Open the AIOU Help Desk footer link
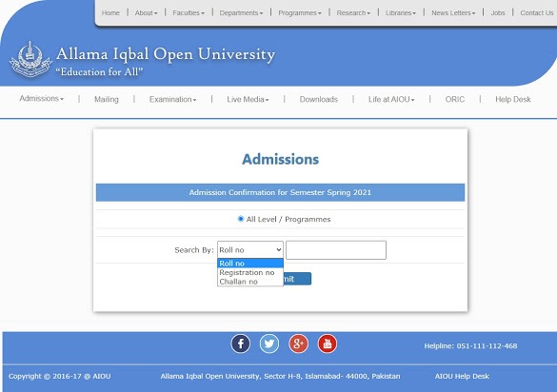The height and width of the screenshot is (392, 557). point(462,376)
